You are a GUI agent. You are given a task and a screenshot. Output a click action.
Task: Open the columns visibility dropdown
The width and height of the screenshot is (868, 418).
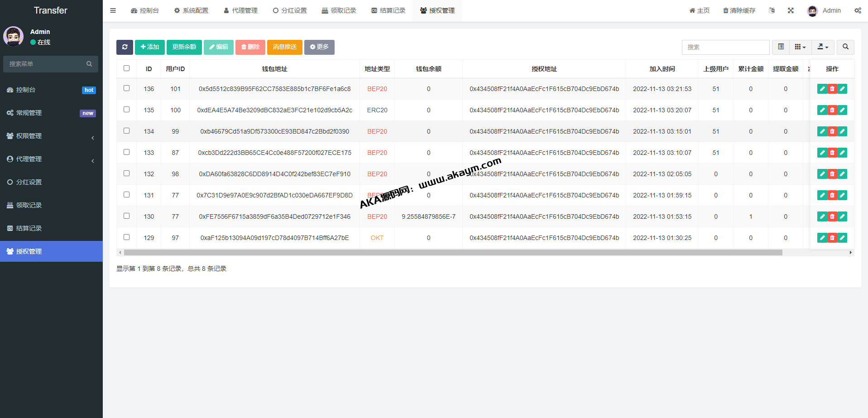click(x=800, y=47)
